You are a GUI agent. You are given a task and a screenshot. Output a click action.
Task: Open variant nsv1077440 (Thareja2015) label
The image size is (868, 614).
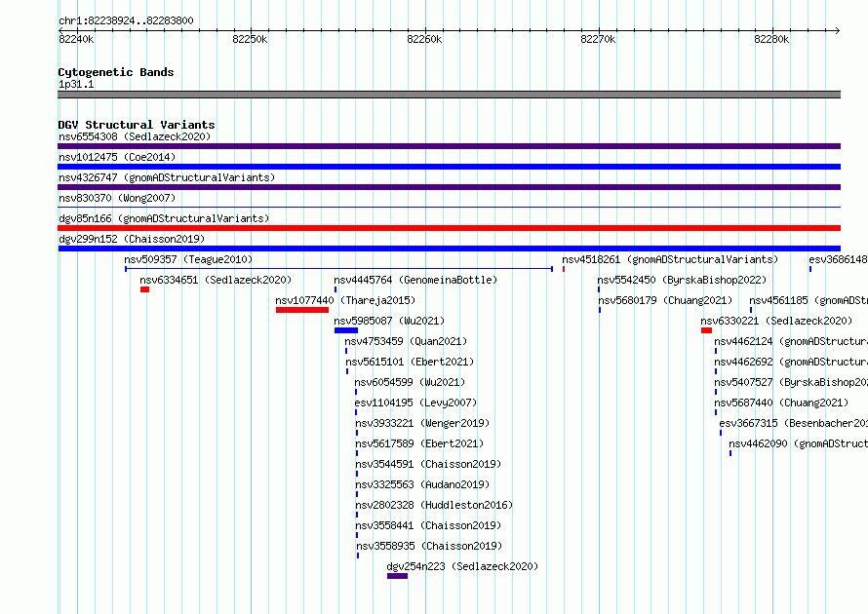click(x=345, y=300)
